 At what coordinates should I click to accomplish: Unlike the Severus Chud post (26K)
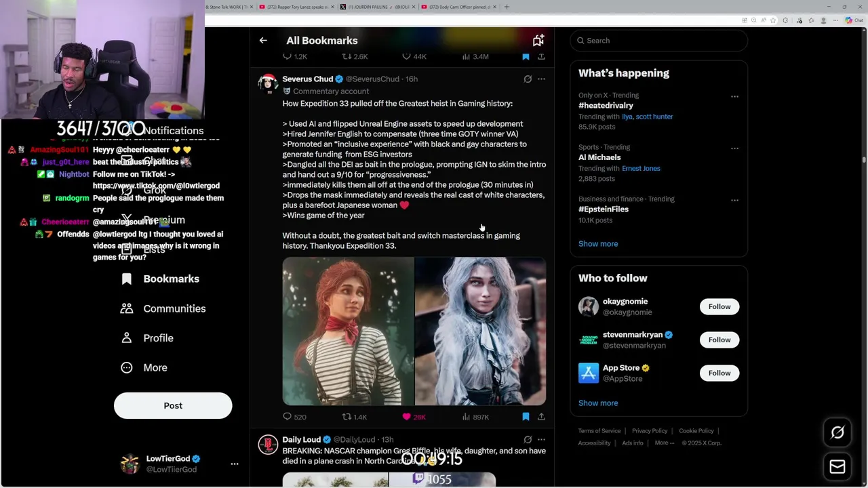[x=414, y=417]
